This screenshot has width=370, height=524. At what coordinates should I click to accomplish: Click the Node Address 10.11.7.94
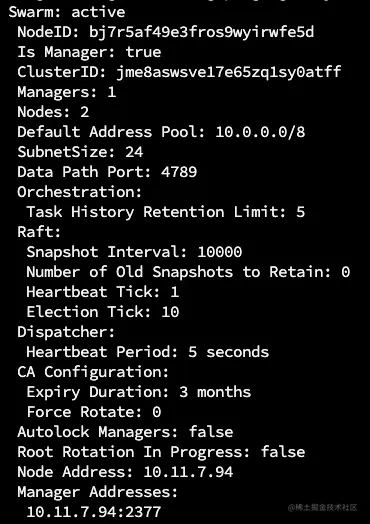(188, 472)
